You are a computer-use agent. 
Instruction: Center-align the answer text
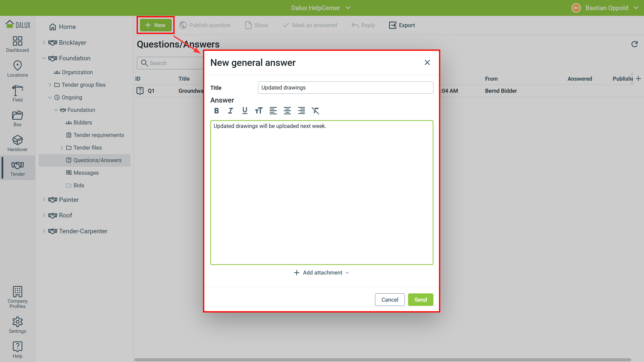click(287, 111)
